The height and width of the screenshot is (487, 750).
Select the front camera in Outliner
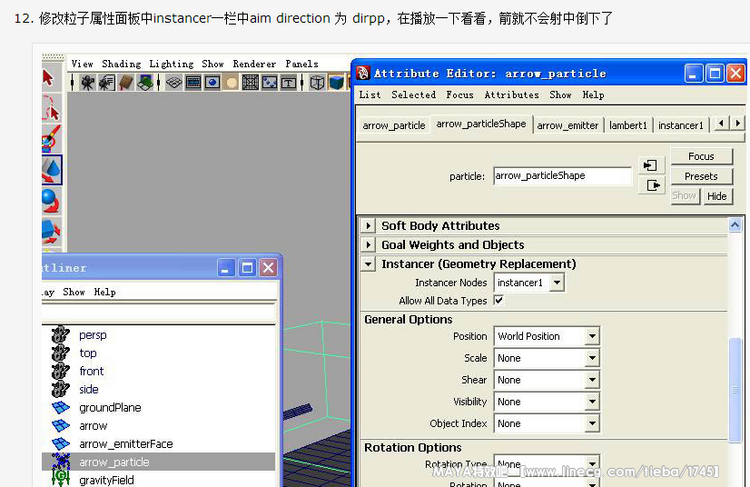[x=91, y=371]
